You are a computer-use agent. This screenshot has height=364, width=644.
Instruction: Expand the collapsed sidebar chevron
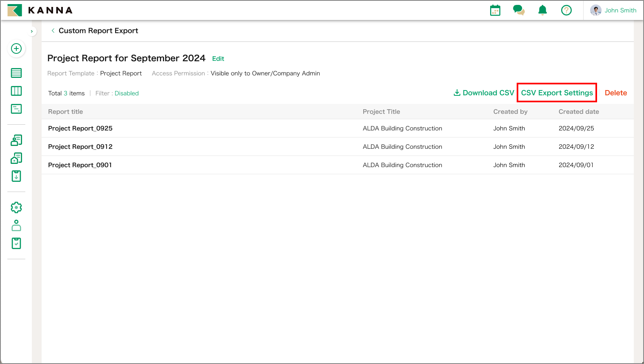click(x=32, y=31)
